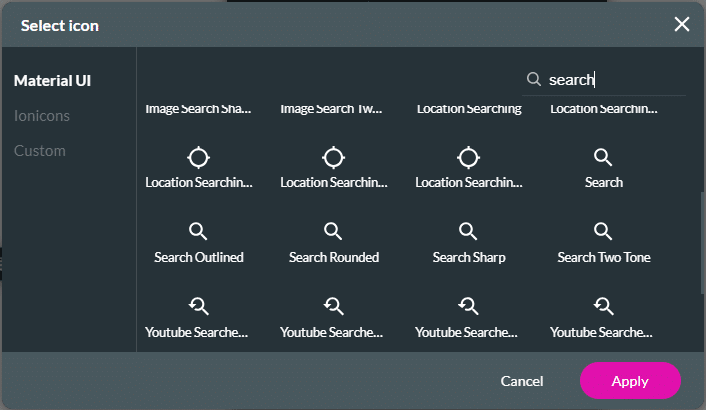Select the leftmost crosshair Location Searching icon
The image size is (706, 410).
198,158
